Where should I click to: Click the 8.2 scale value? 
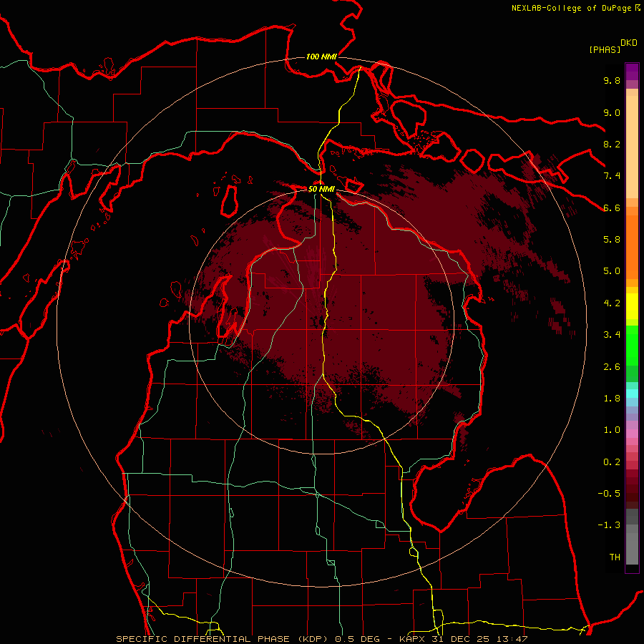coord(612,144)
